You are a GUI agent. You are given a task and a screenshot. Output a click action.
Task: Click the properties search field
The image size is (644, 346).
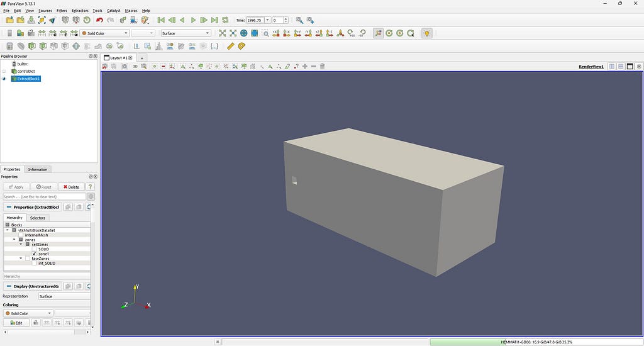point(45,197)
